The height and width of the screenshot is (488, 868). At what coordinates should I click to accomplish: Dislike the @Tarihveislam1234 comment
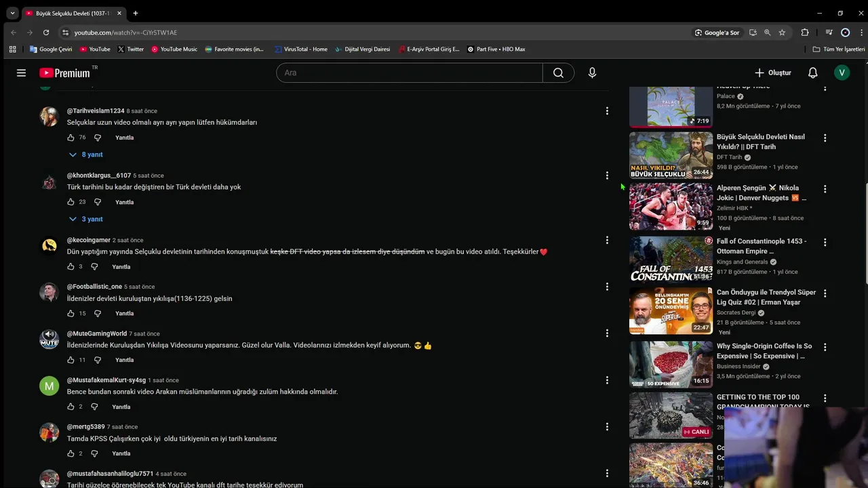pyautogui.click(x=98, y=138)
